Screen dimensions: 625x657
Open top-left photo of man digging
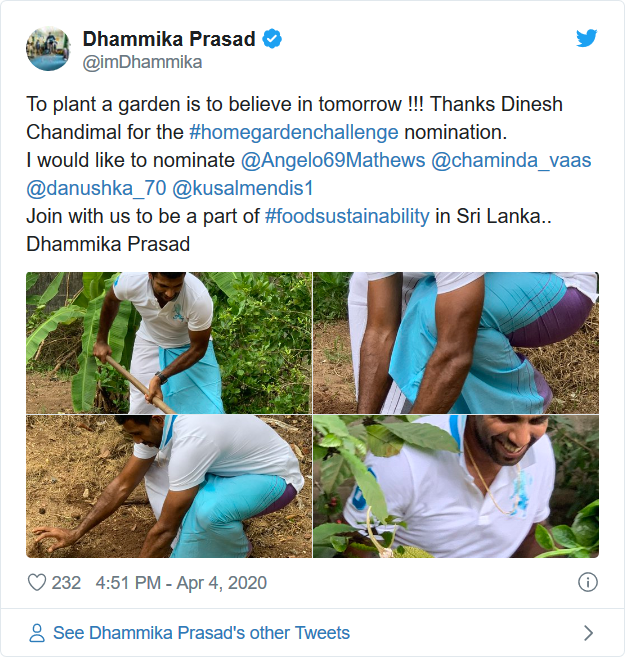168,342
